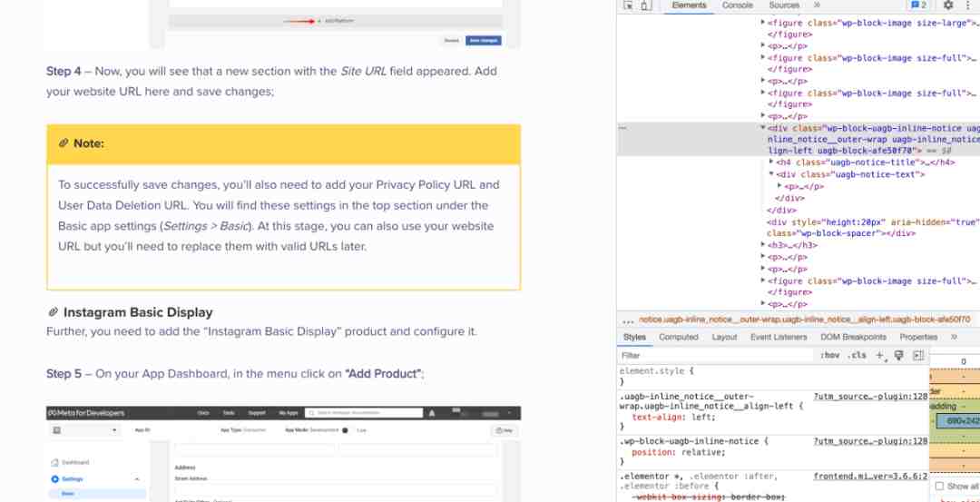Collapse the uagb-notice-text div node
The width and height of the screenshot is (980, 502).
click(771, 173)
